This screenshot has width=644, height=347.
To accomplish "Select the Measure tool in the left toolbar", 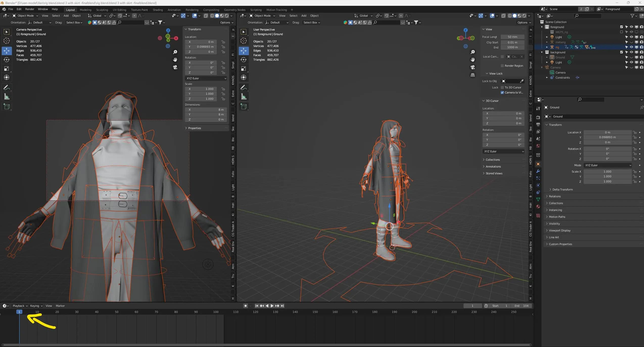I will [6, 96].
